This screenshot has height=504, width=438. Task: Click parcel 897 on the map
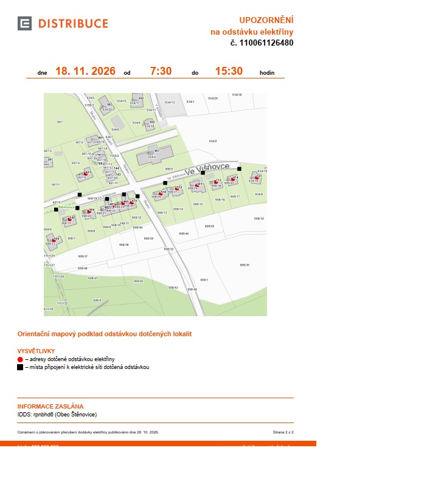(x=60, y=122)
